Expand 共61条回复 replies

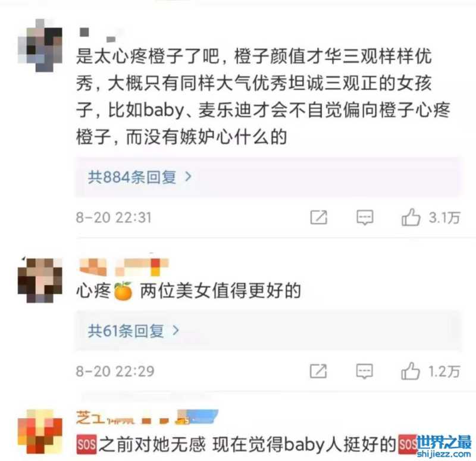click(x=268, y=331)
